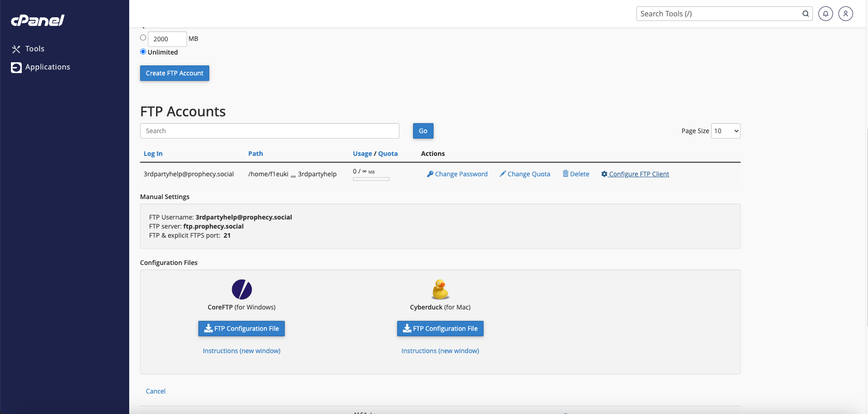
Task: Click the Cyberduck (for Mac) label
Action: click(440, 307)
